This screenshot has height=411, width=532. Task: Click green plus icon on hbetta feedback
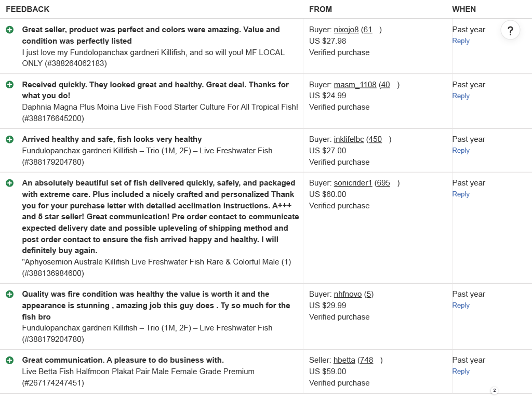(x=10, y=360)
